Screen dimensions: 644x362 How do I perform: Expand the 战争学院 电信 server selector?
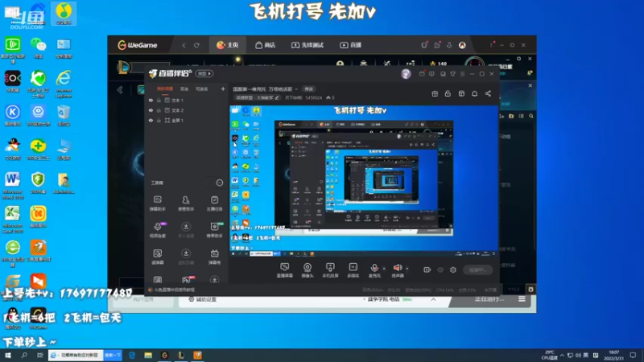pyautogui.click(x=433, y=299)
